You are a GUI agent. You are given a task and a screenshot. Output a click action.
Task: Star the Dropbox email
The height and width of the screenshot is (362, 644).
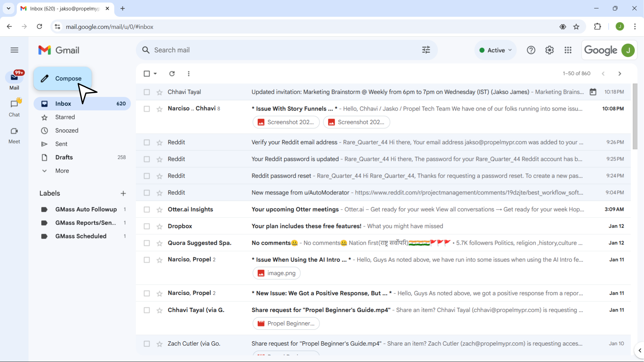point(160,227)
